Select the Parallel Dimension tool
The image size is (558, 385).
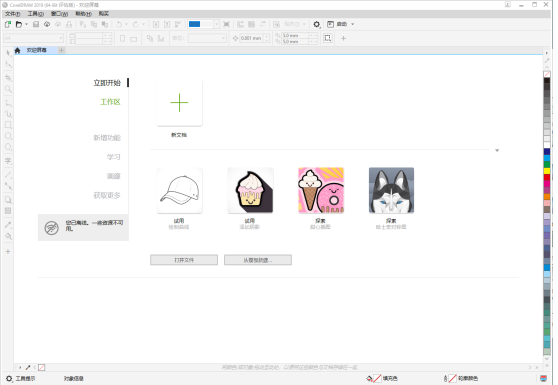(x=8, y=175)
